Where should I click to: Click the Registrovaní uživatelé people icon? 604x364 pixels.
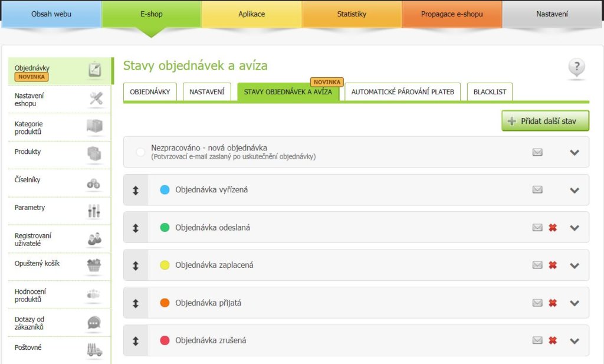95,239
